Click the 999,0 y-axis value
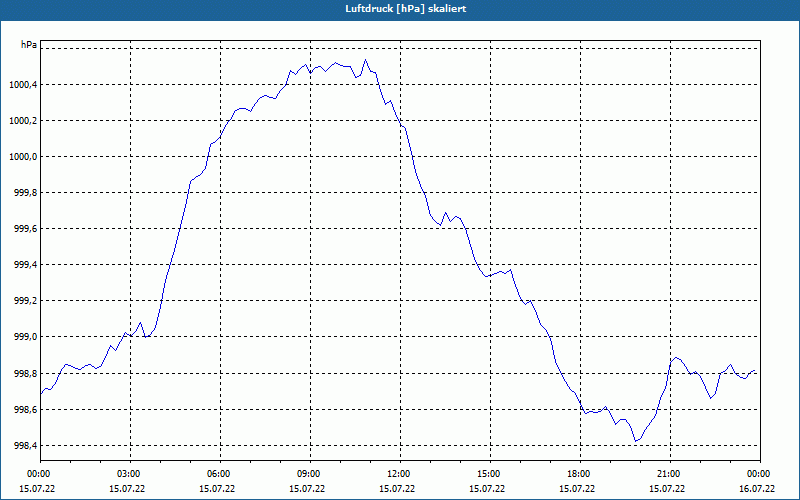 pos(26,337)
